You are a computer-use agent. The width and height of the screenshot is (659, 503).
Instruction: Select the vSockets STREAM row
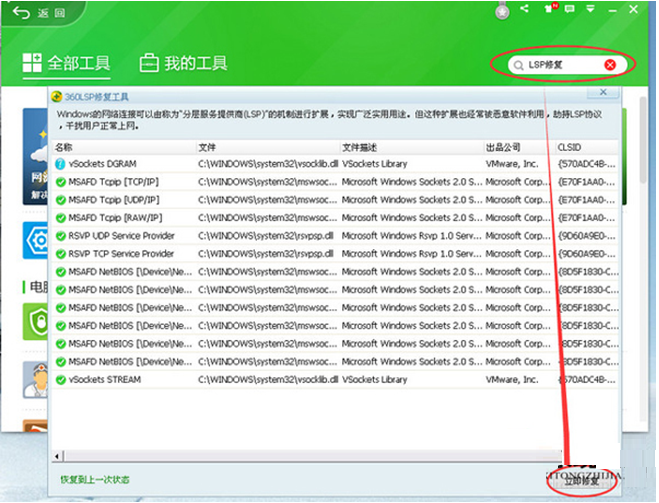[335, 379]
